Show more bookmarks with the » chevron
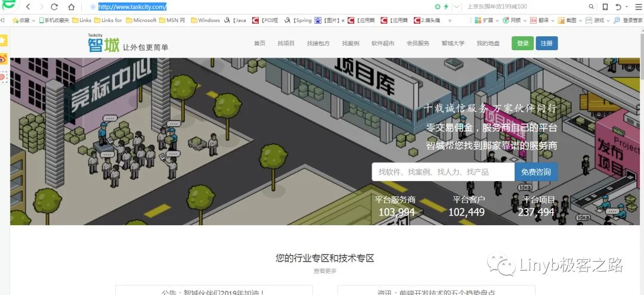 click(449, 20)
